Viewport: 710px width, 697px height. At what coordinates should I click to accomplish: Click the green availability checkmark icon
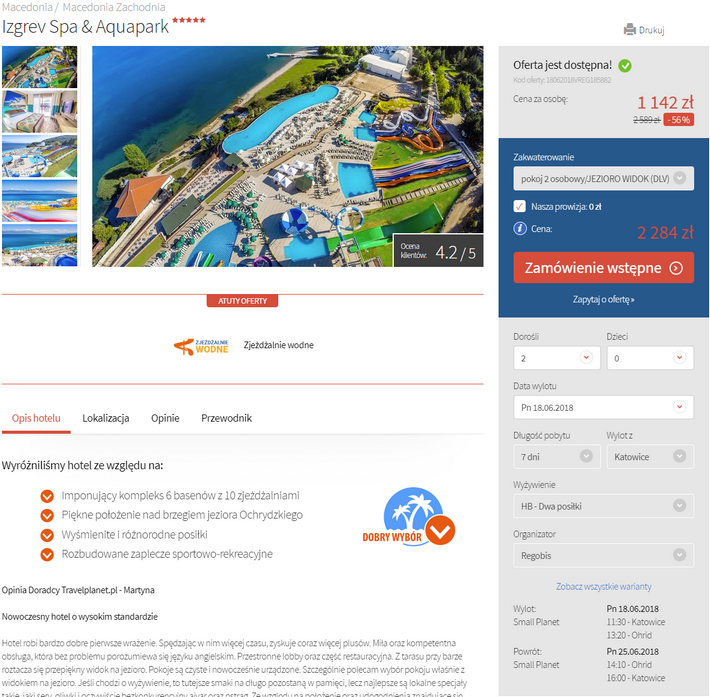point(625,66)
